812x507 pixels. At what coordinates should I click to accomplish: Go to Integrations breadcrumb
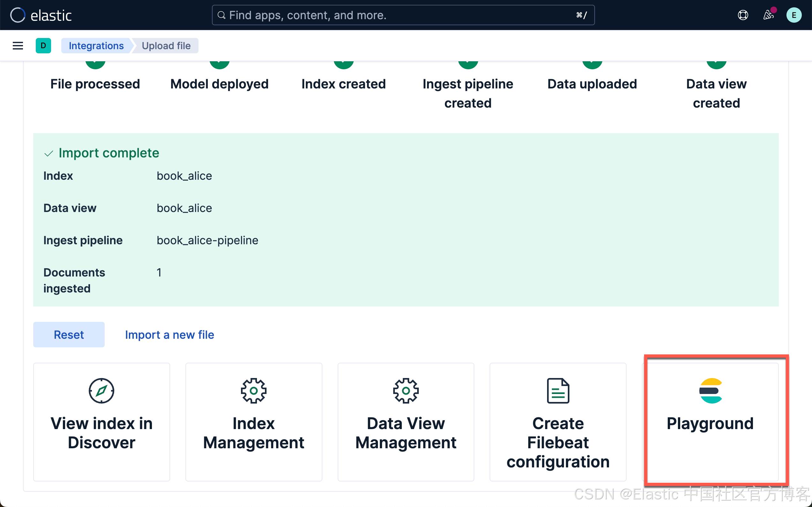click(96, 46)
